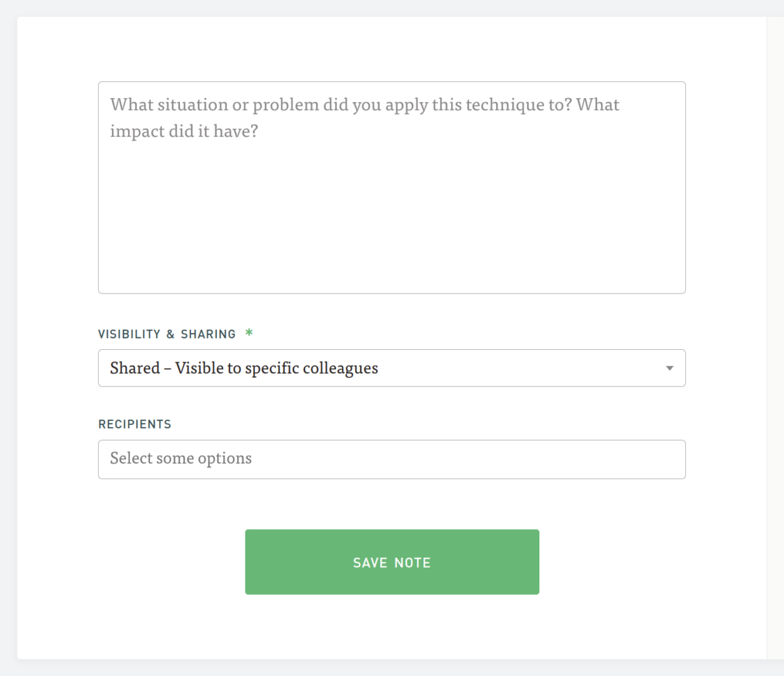Click the word 'Sharing' in the field label
This screenshot has width=784, height=676.
tap(209, 335)
